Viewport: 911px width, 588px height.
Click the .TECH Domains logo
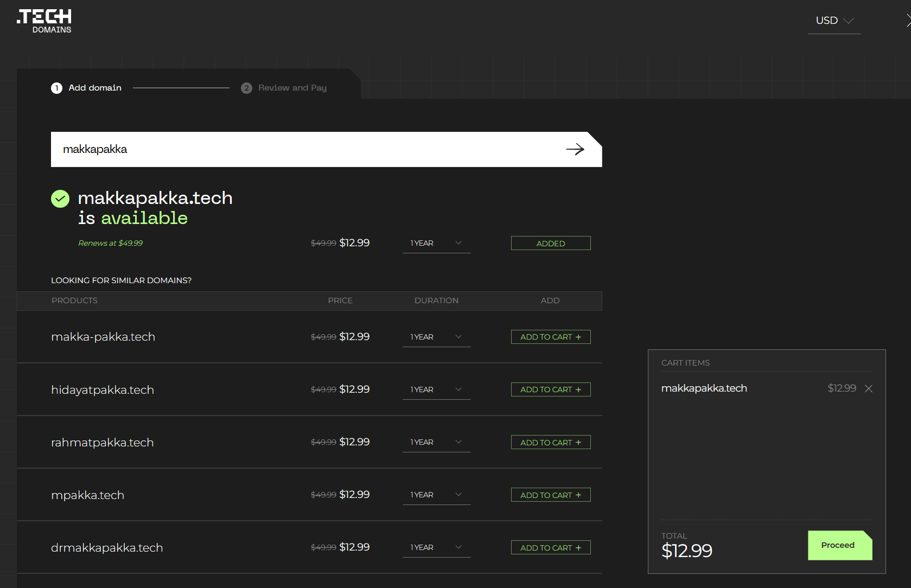click(44, 21)
